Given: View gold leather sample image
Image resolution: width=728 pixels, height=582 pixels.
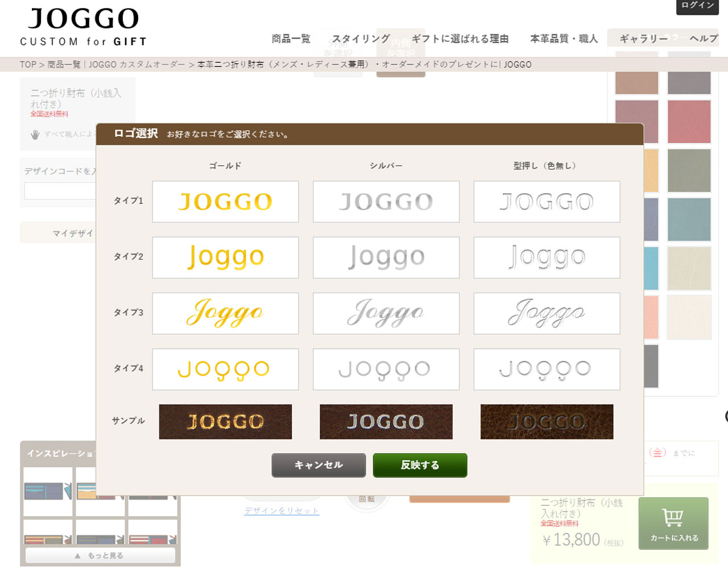Looking at the screenshot, I should click(x=225, y=422).
